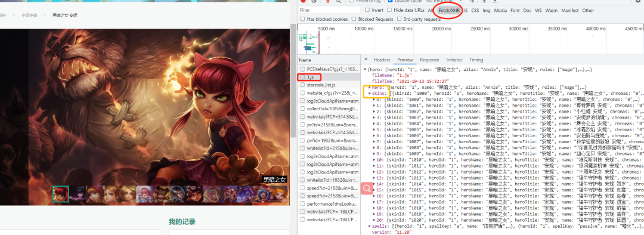The image size is (644, 235).
Task: Filter requests by WS type
Action: pos(538,11)
